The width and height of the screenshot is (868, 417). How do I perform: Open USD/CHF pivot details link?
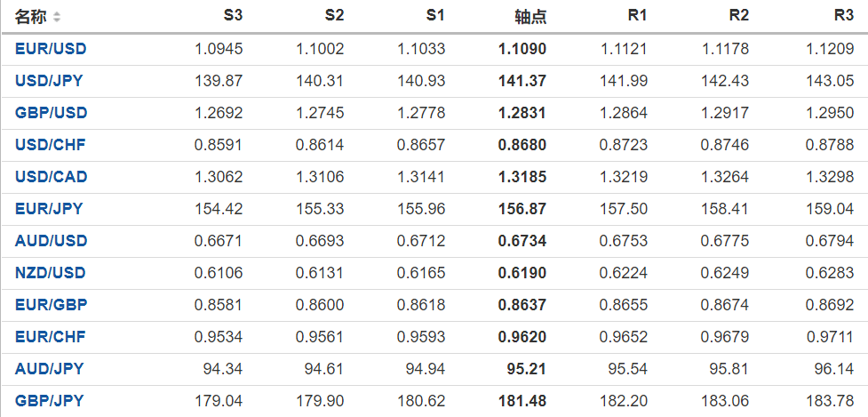50,145
